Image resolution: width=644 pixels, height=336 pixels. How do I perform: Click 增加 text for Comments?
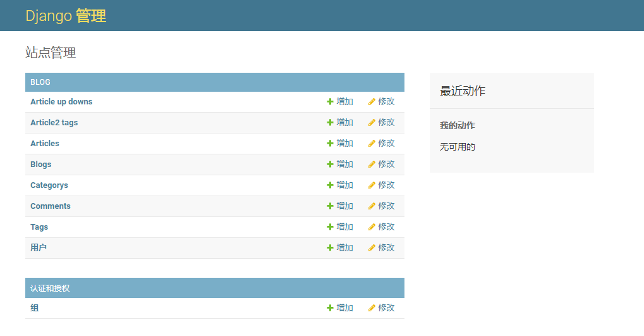click(x=344, y=206)
